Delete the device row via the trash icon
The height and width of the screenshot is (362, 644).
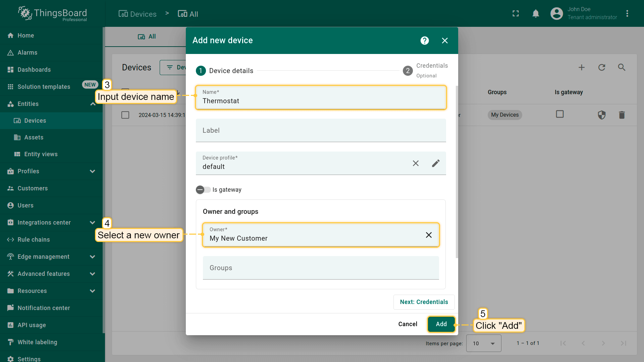click(622, 115)
